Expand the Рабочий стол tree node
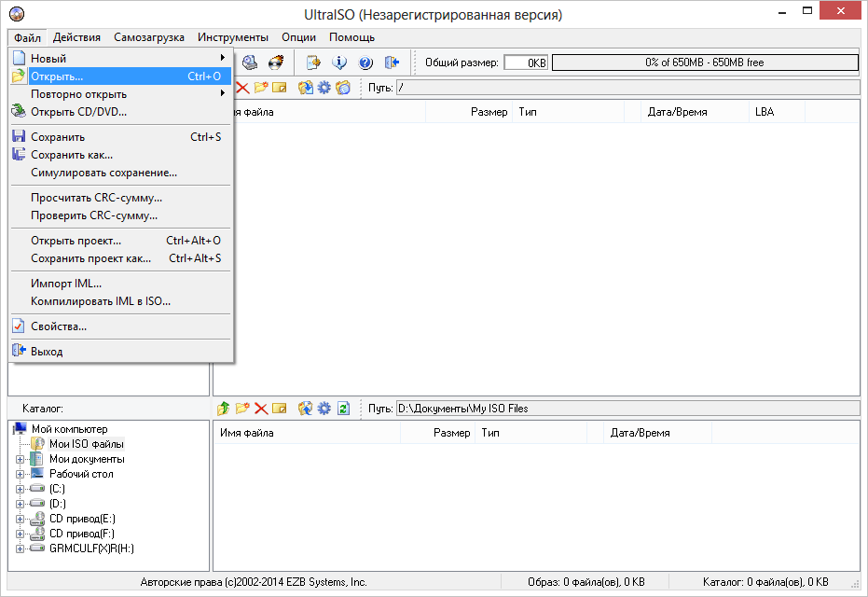This screenshot has height=597, width=868. coord(20,474)
